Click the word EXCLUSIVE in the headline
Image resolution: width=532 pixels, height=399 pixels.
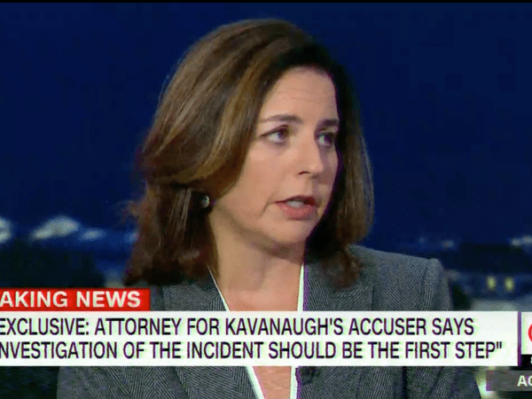tap(43, 327)
